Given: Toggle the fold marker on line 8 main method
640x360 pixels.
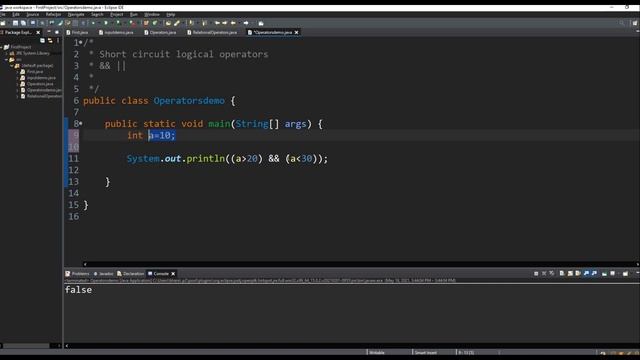Looking at the screenshot, I should [81, 123].
